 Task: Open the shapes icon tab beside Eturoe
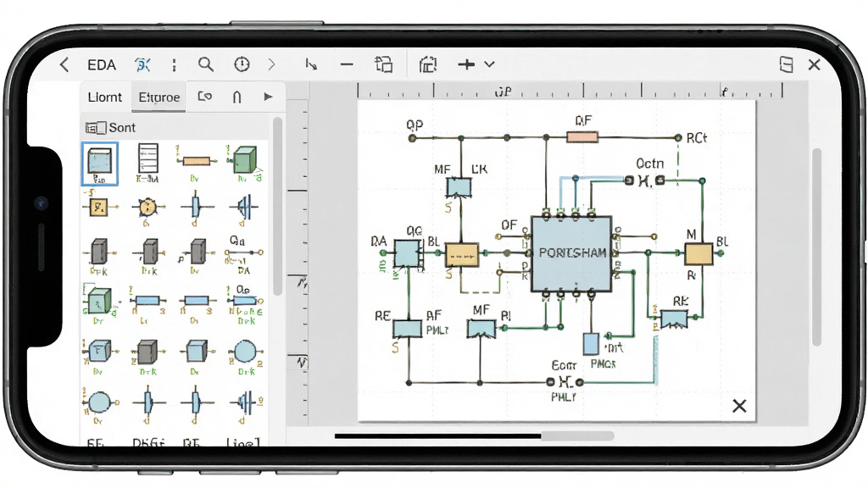[x=205, y=97]
